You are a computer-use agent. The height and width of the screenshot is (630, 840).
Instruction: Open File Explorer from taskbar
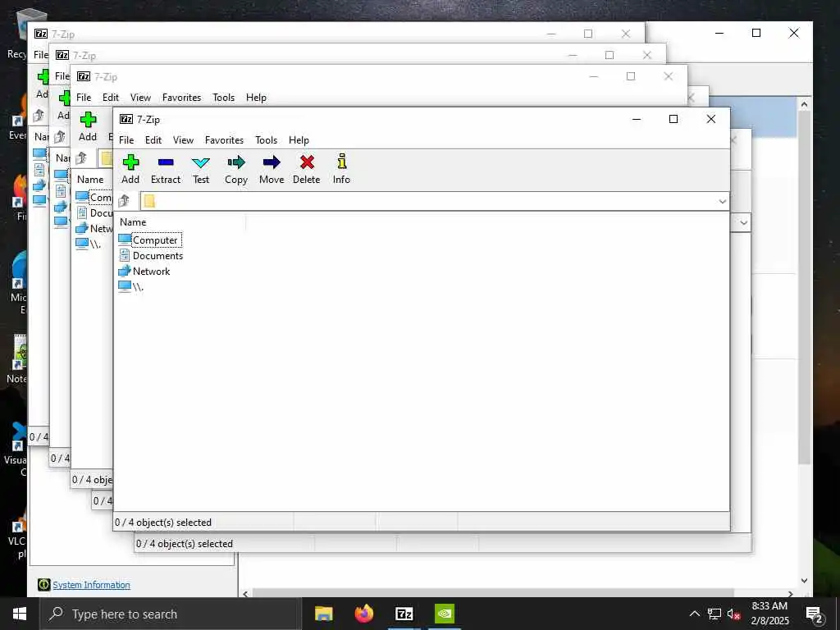(323, 614)
